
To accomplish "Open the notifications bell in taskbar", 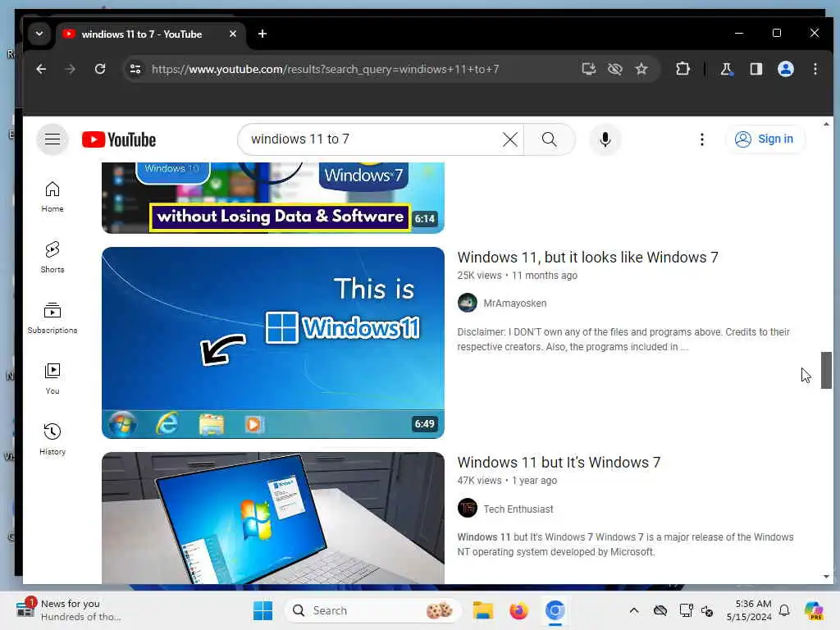I will coord(784,610).
